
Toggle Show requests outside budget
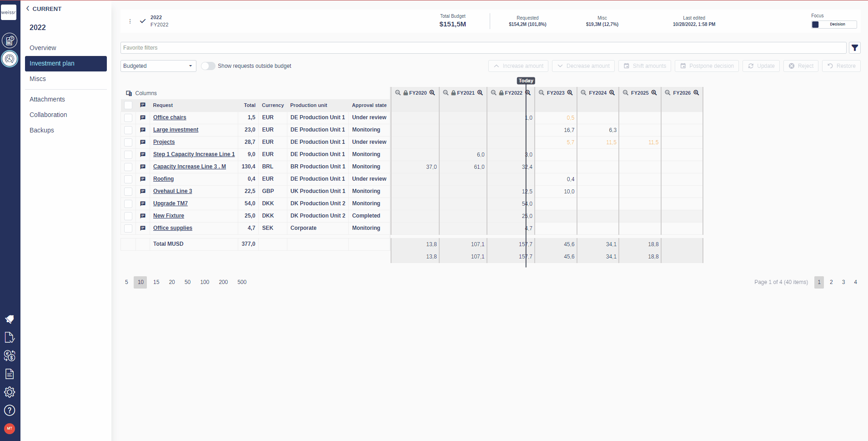coord(208,66)
